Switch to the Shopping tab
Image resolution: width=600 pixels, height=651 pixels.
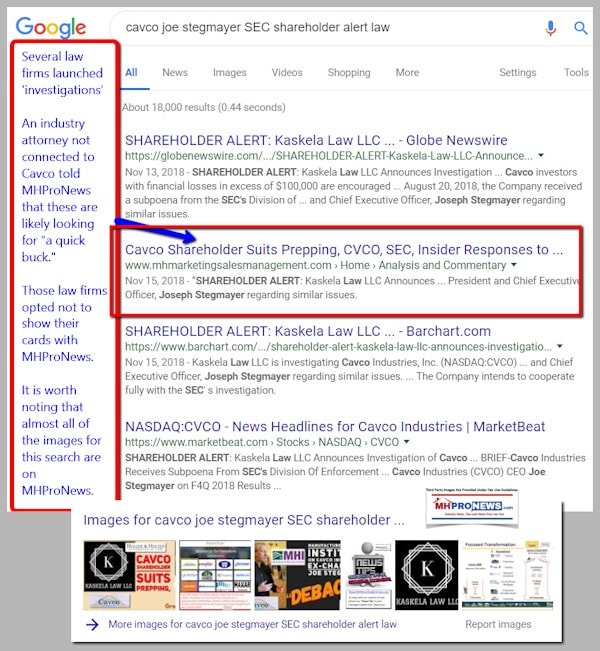pyautogui.click(x=349, y=72)
